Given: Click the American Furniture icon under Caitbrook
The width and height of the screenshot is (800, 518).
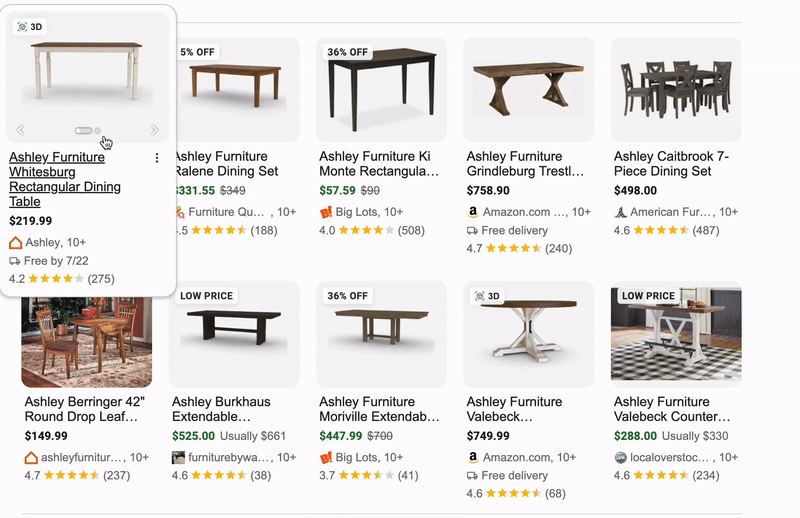Looking at the screenshot, I should [620, 212].
